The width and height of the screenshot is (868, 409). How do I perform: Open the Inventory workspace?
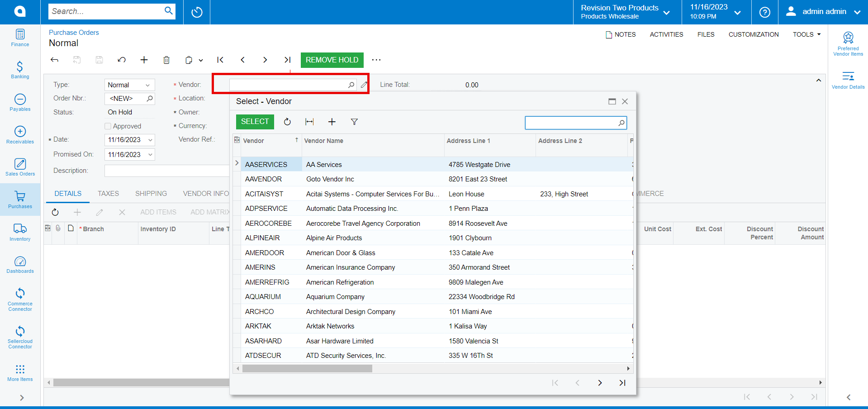click(20, 233)
